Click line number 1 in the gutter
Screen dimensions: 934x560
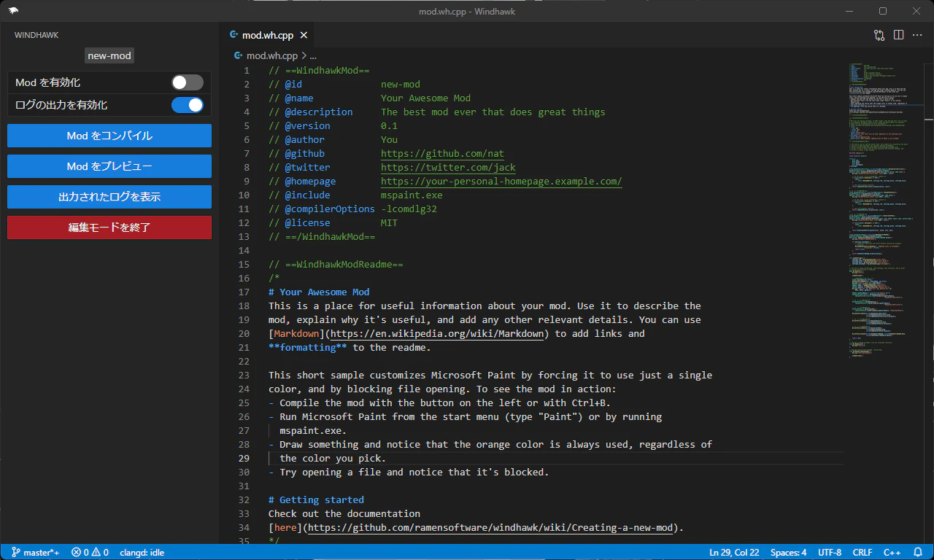(247, 71)
